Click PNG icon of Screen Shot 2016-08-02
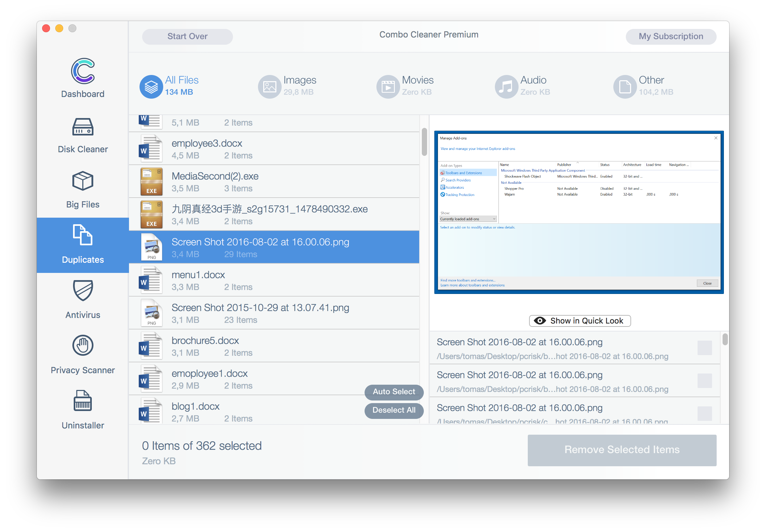The height and width of the screenshot is (532, 766). pyautogui.click(x=151, y=247)
